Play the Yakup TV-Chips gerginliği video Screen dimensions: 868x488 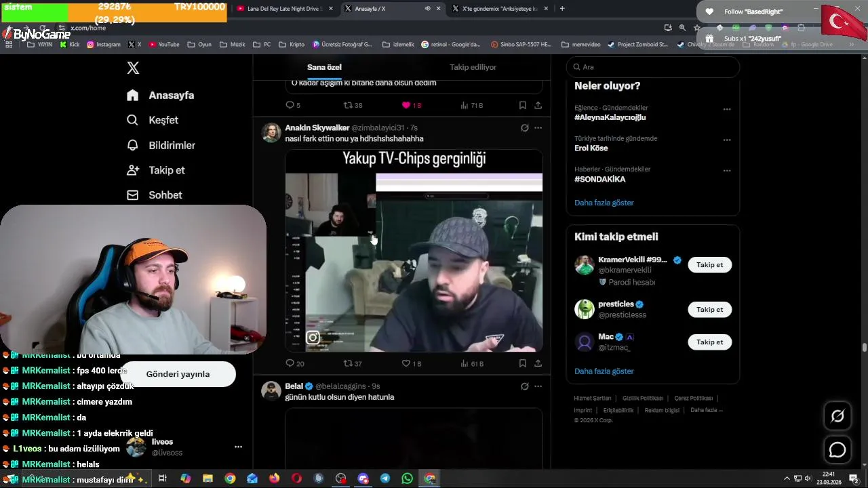tap(414, 251)
